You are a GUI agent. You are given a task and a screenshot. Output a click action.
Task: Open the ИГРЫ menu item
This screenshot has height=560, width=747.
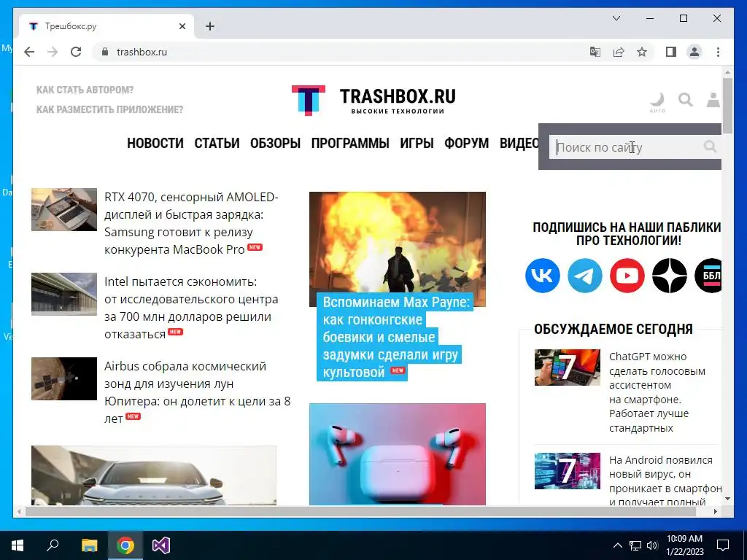pos(417,143)
